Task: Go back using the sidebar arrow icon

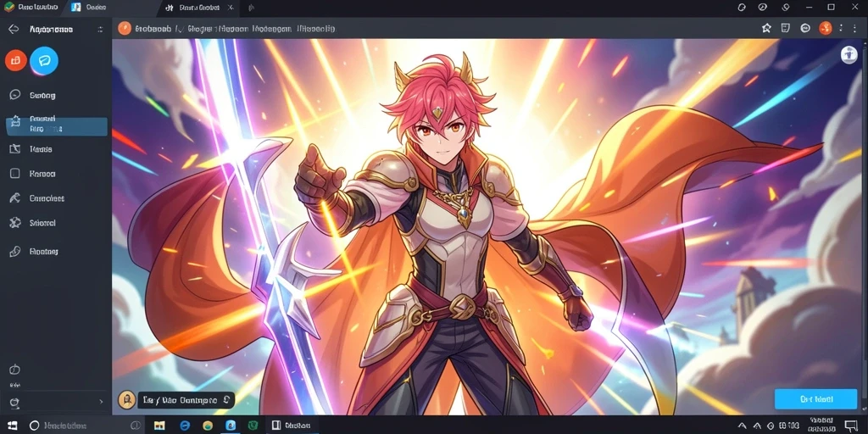Action: 14,29
